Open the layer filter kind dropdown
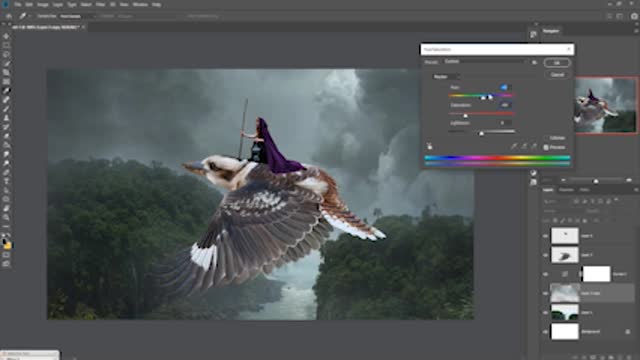This screenshot has height=360, width=640. click(557, 201)
